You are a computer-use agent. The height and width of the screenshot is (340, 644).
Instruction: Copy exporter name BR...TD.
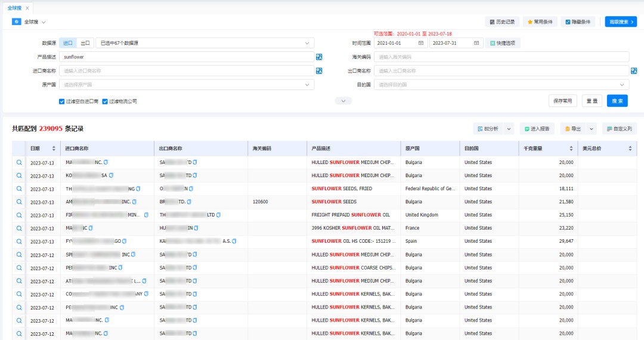[x=190, y=202]
